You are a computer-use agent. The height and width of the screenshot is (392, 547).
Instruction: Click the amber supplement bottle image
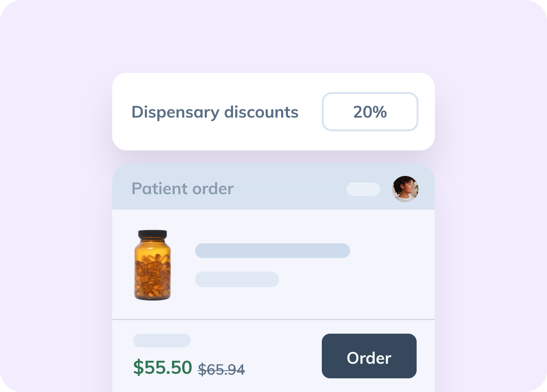pyautogui.click(x=153, y=265)
